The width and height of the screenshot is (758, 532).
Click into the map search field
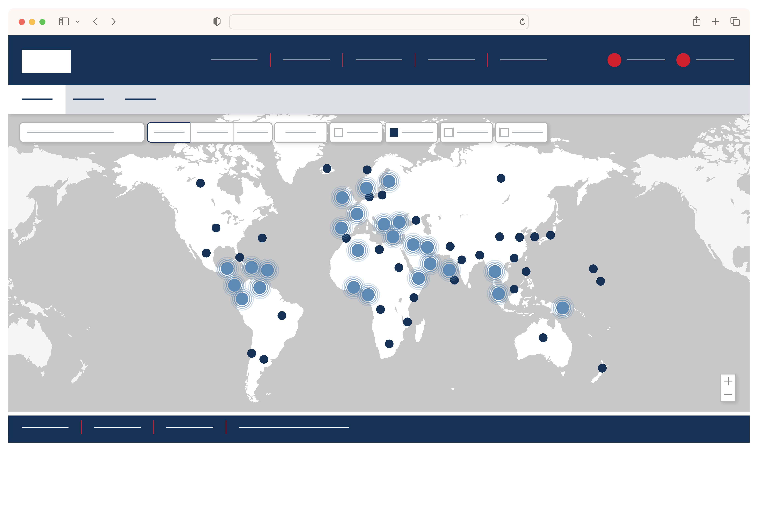click(x=82, y=132)
